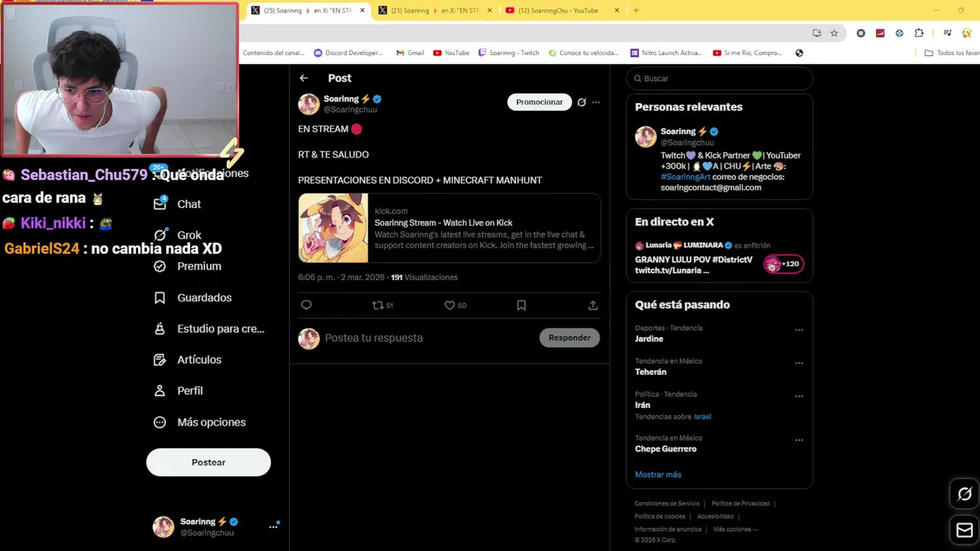Image resolution: width=980 pixels, height=551 pixels.
Task: Open more options for the Teherán trend
Action: click(799, 363)
